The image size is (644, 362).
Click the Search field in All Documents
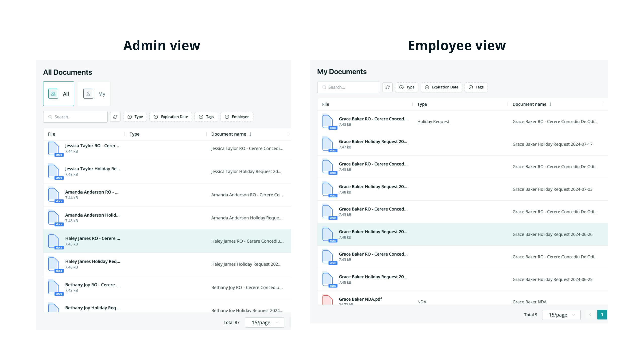pyautogui.click(x=75, y=117)
